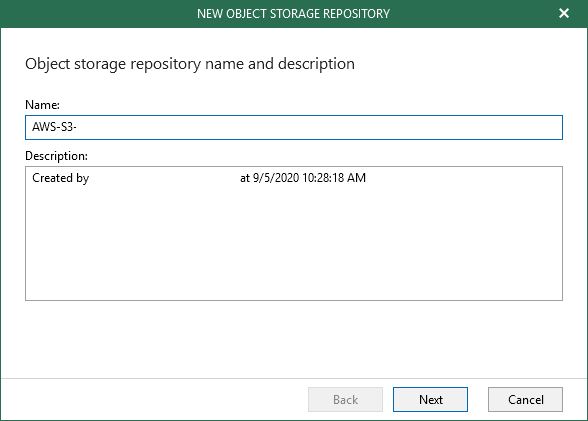
Task: Click the 10:28:18 AM time text
Action: [x=334, y=178]
